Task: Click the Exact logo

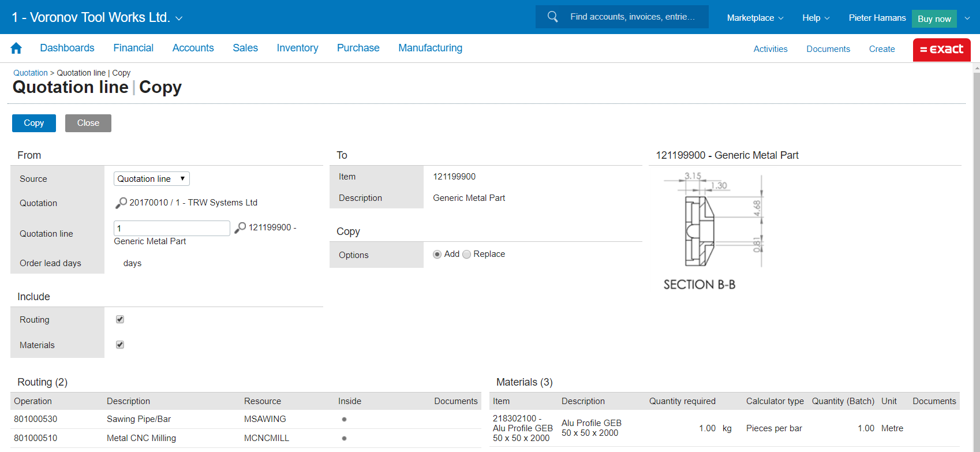Action: (x=941, y=49)
